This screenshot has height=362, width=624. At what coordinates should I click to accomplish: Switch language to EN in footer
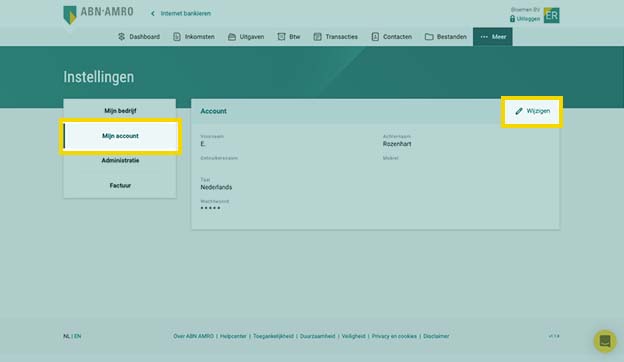pos(78,336)
